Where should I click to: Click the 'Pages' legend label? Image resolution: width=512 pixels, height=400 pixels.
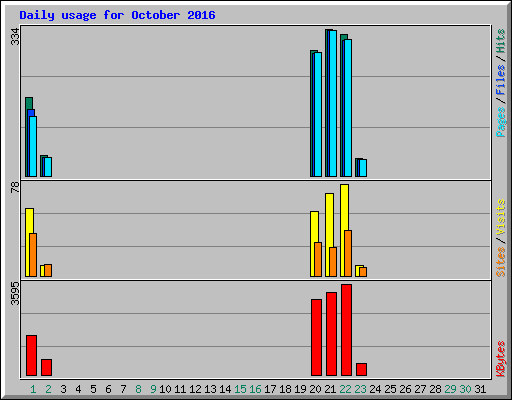pos(500,122)
